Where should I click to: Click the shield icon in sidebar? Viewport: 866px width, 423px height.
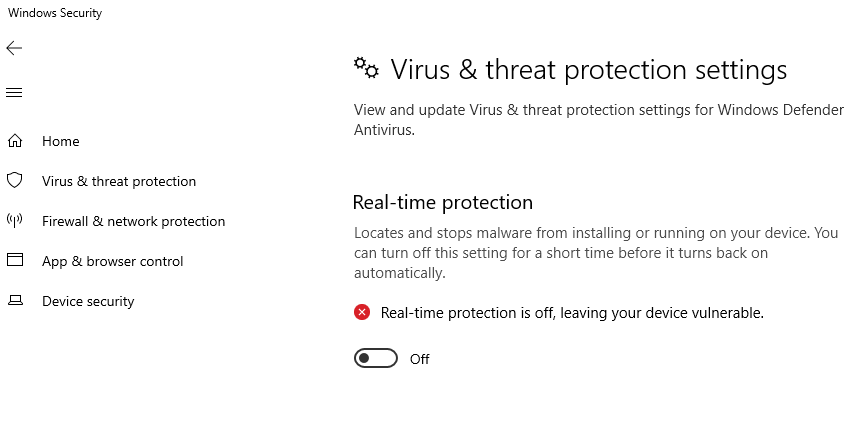pos(15,181)
